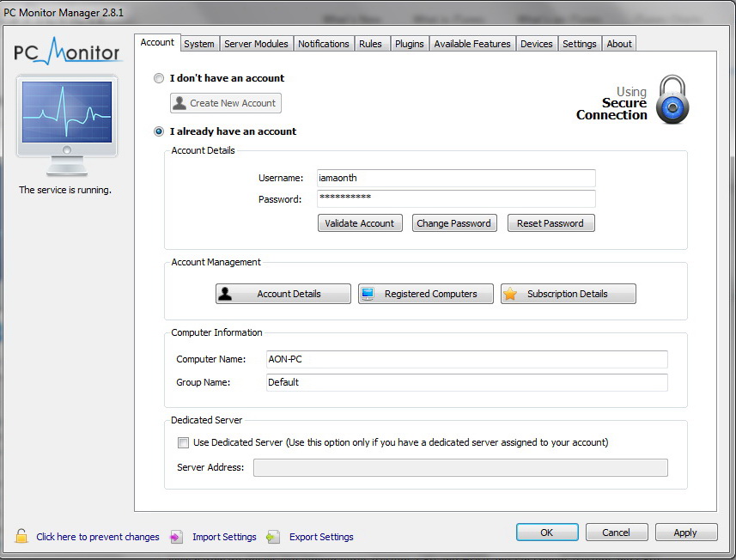Screen dimensions: 736x560
Task: Click the Apply button
Action: [x=685, y=533]
